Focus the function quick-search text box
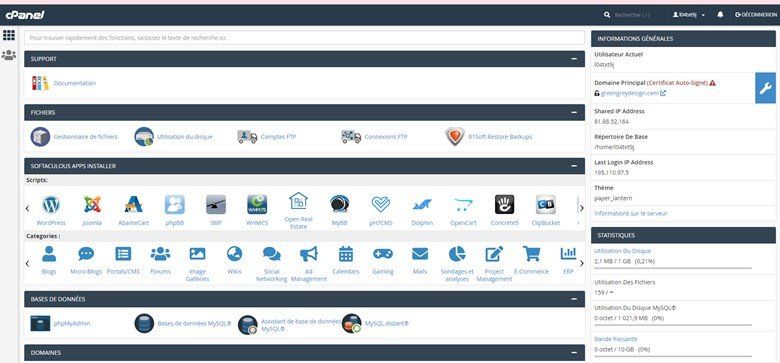Viewport: 780px width, 363px height. (x=304, y=38)
